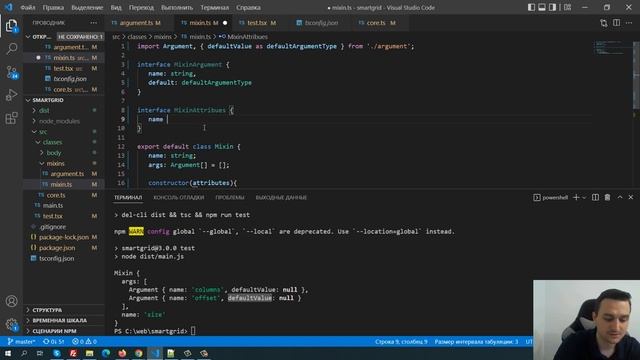This screenshot has width=640, height=360.
Task: Open the Firefox taskbar icon
Action: tap(122, 353)
